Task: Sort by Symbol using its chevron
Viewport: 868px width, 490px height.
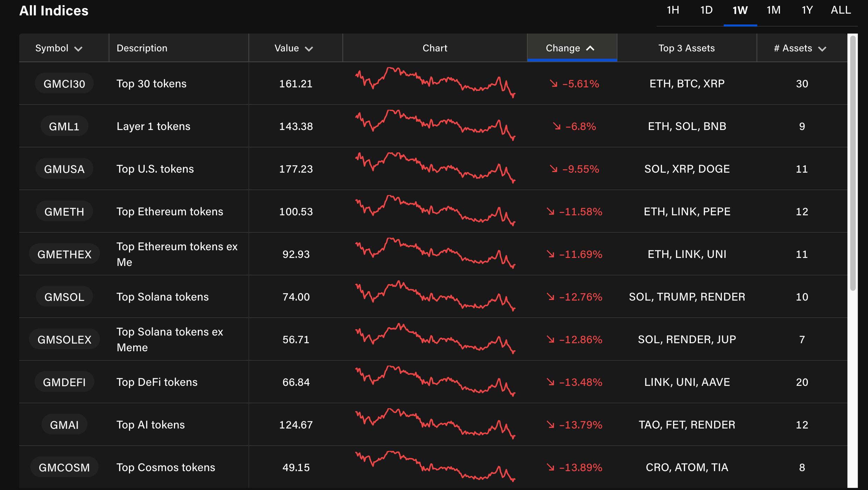Action: point(78,49)
